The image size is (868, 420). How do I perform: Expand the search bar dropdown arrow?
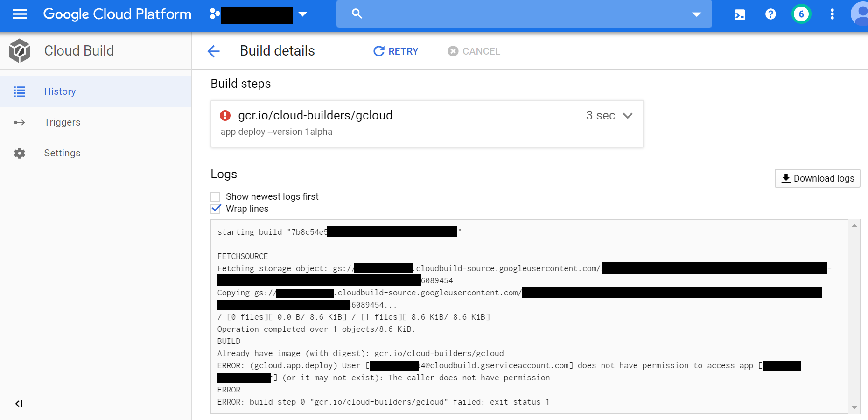697,14
